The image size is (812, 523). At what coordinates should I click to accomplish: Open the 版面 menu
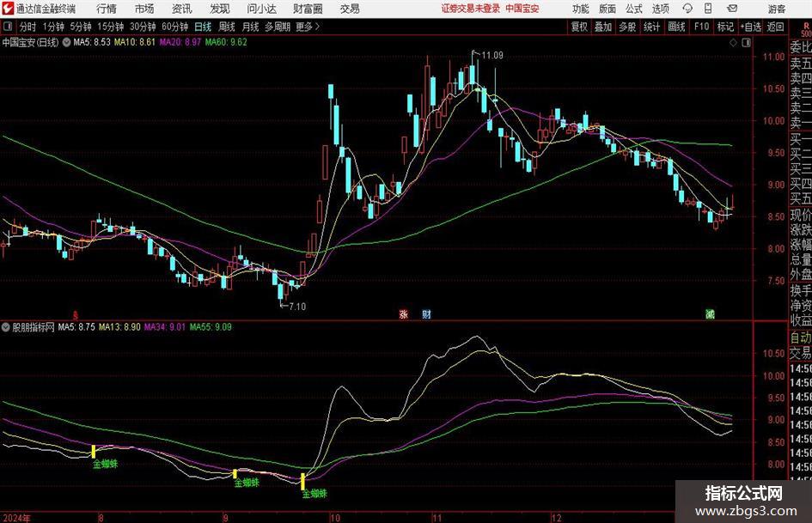(x=607, y=9)
